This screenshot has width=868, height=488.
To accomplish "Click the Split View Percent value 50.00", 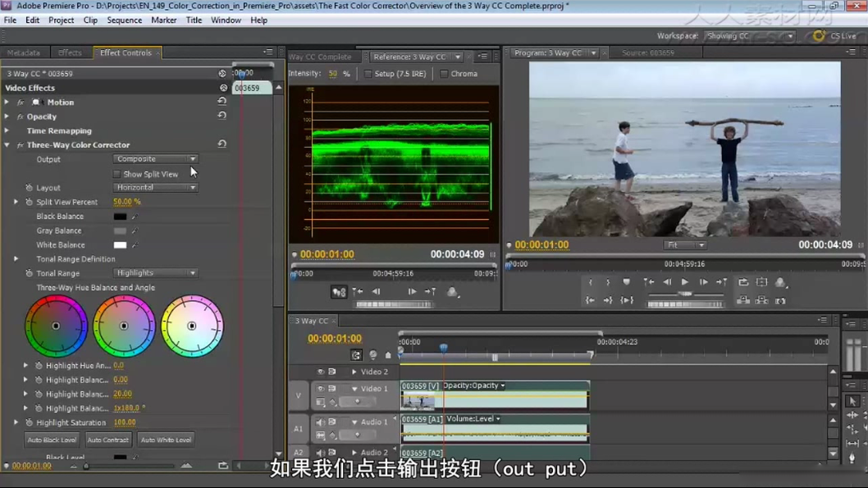I will [127, 202].
